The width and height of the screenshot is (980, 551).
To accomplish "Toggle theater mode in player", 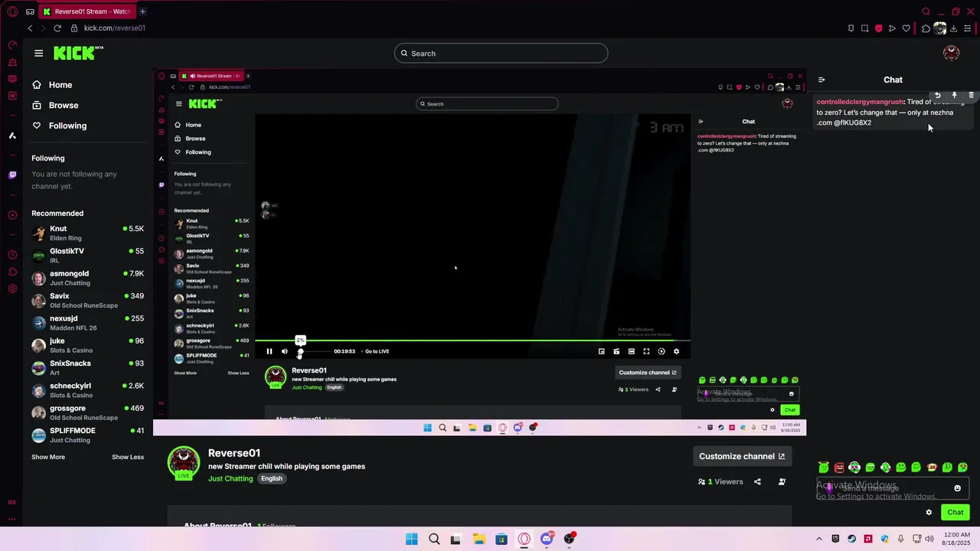I will (x=631, y=351).
